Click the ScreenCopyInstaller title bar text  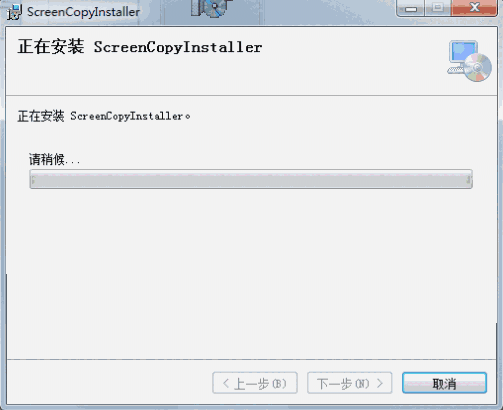[83, 12]
